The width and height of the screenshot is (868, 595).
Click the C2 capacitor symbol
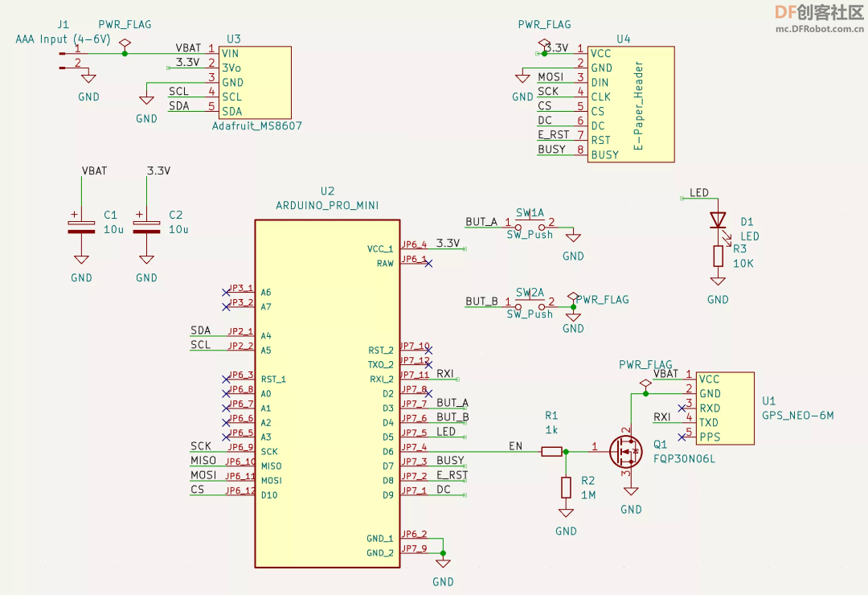pos(147,227)
